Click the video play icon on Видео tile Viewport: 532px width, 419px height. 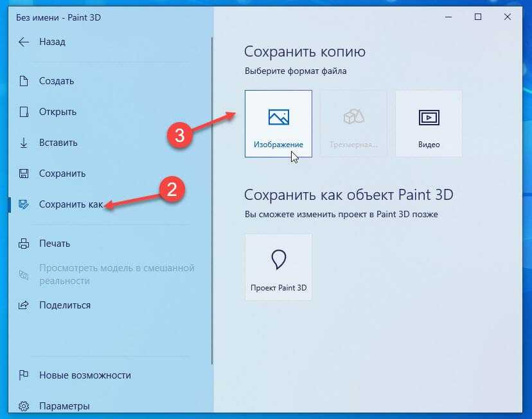click(429, 118)
